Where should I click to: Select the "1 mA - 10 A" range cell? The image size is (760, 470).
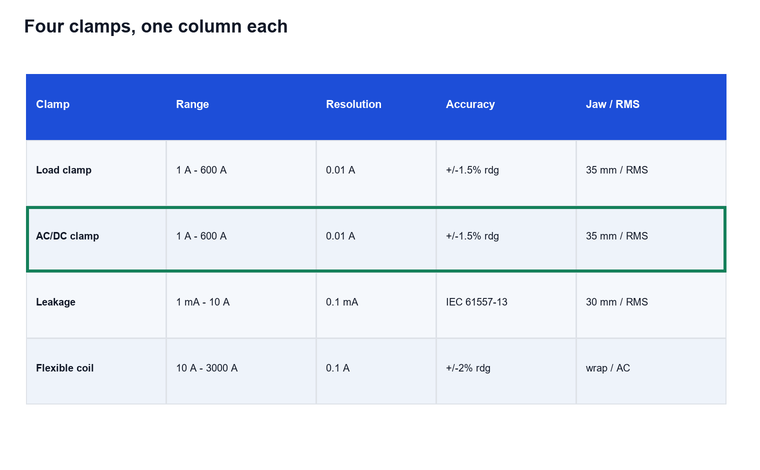click(203, 302)
